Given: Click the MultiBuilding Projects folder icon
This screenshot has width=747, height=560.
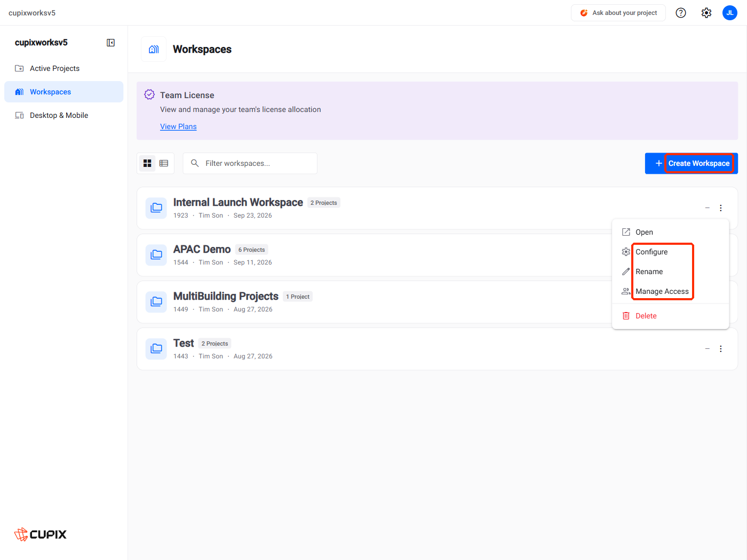Looking at the screenshot, I should click(x=156, y=302).
